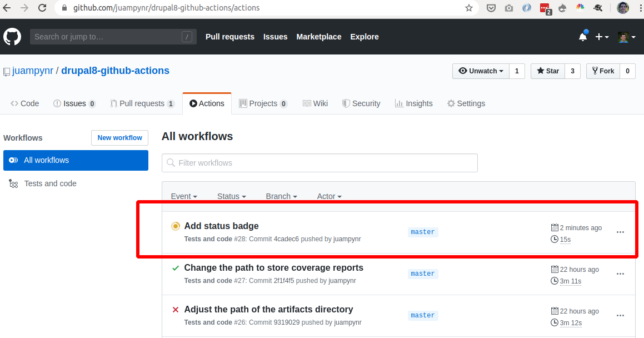Open the GitHub home logo

tap(12, 37)
